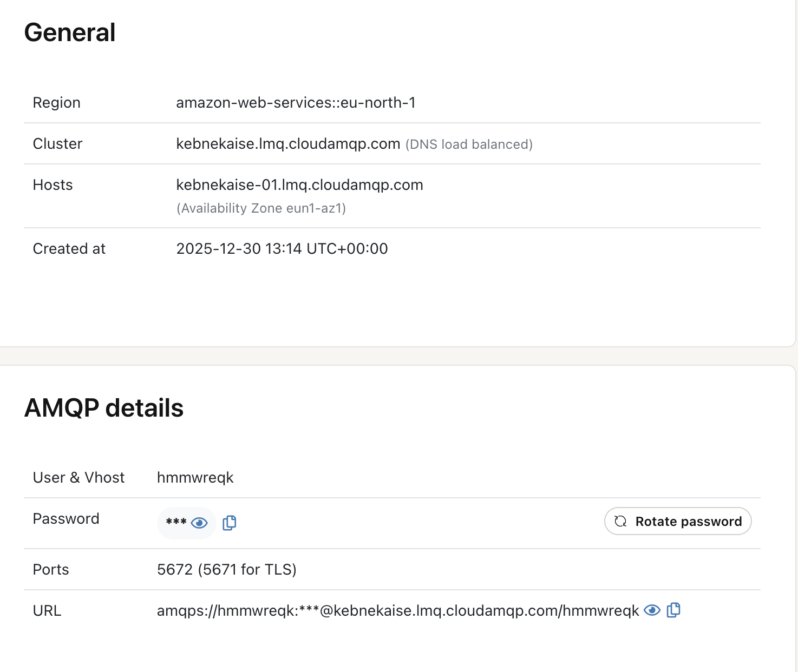The width and height of the screenshot is (798, 672).
Task: Click the host kebnekaise-01.lmq.cloudamqp.com
Action: point(299,185)
